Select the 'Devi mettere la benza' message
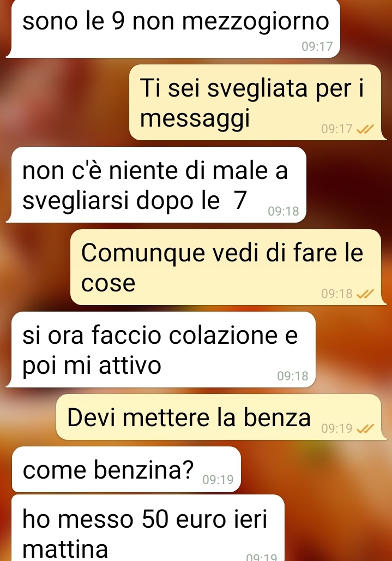 point(221,417)
